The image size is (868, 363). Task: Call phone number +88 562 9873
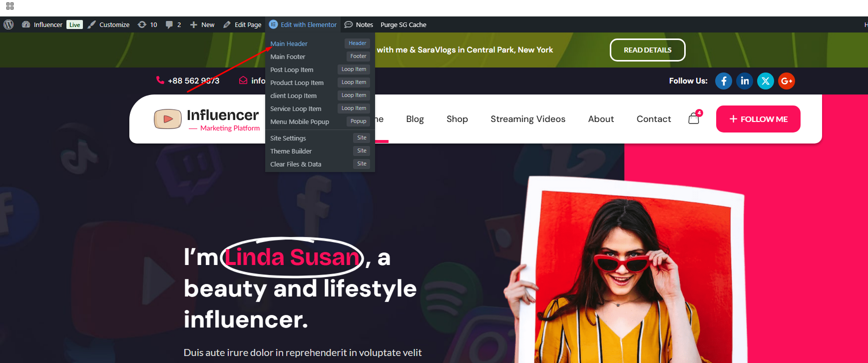click(193, 80)
